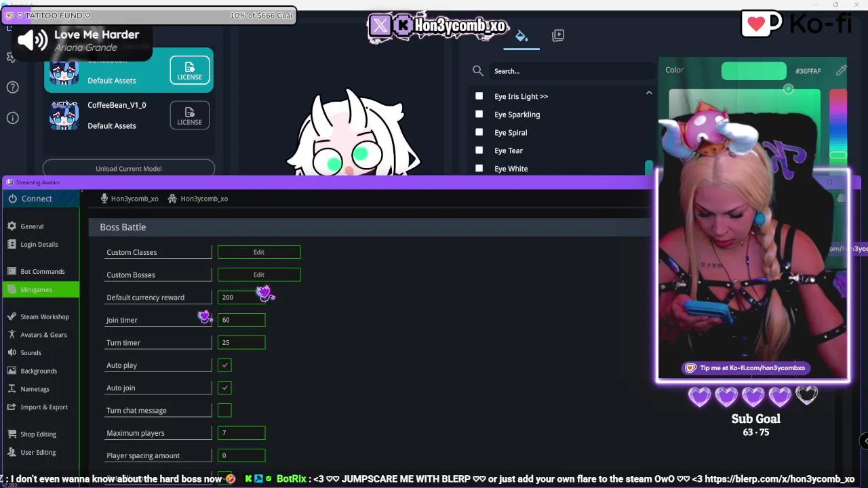Image resolution: width=868 pixels, height=488 pixels.
Task: Click the User Editing icon
Action: coord(12,452)
